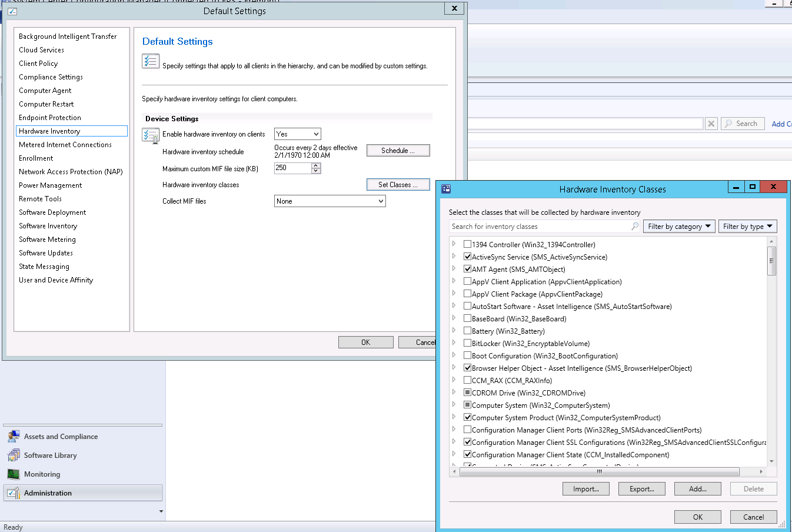The height and width of the screenshot is (532, 792).
Task: Click the scroll down arrow in classes list
Action: pyautogui.click(x=772, y=462)
